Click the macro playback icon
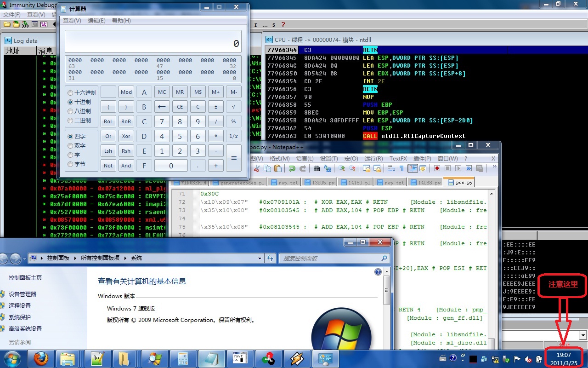588x368 pixels. (458, 168)
